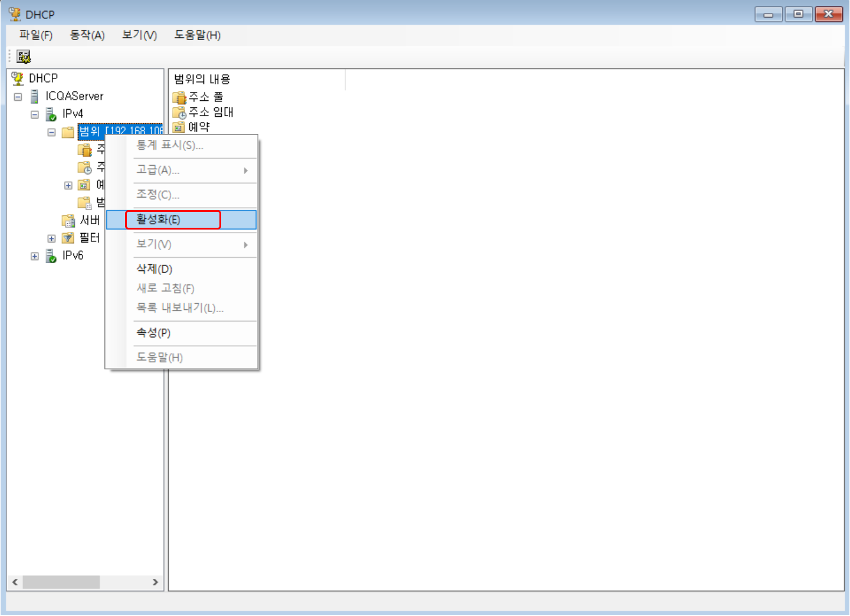Select the 범위 [192.168... scope item
This screenshot has height=616, width=850.
pyautogui.click(x=120, y=131)
